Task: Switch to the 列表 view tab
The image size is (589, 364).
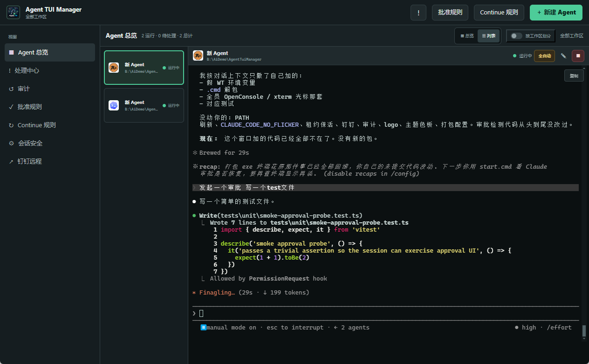Action: click(489, 36)
